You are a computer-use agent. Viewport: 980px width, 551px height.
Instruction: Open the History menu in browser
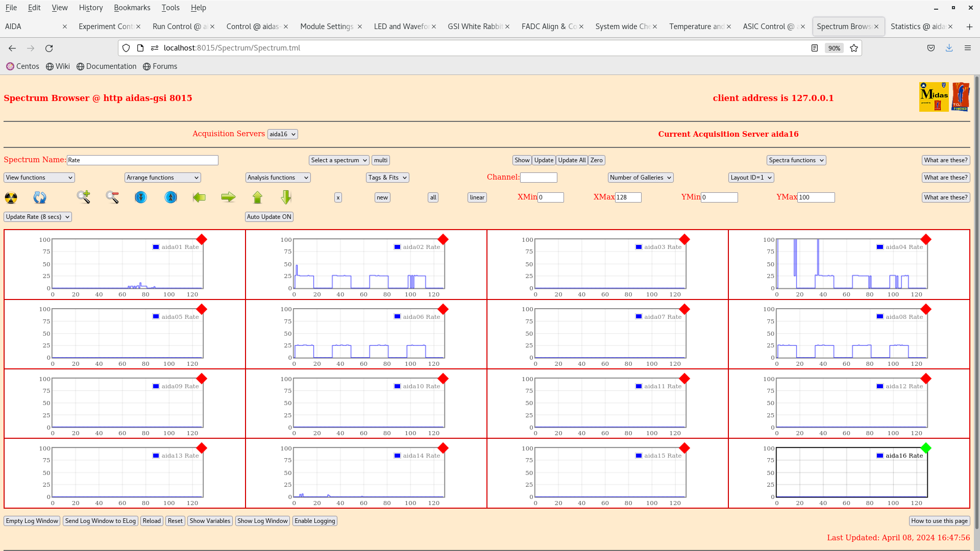pos(91,8)
